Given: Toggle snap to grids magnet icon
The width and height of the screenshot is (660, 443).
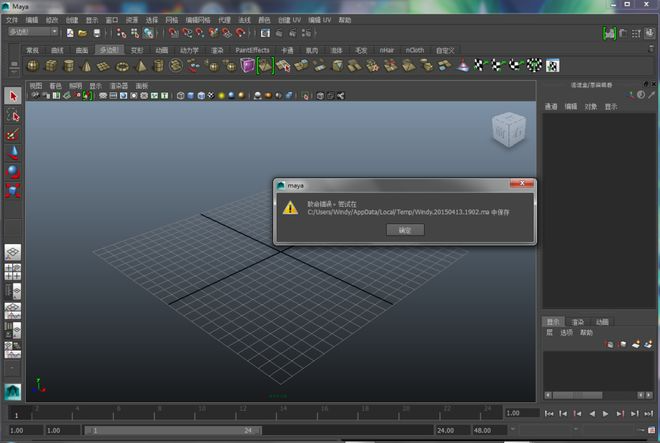Looking at the screenshot, I should (x=173, y=33).
